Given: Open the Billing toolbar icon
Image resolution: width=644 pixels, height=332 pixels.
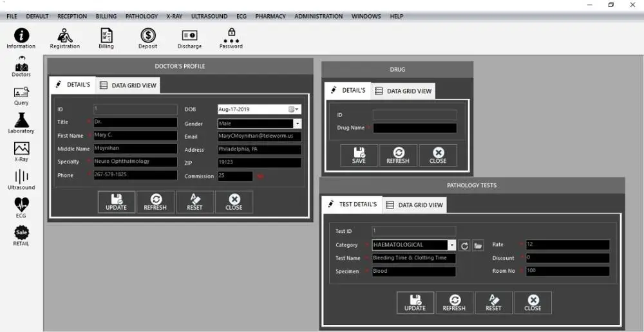Looking at the screenshot, I should click(106, 39).
